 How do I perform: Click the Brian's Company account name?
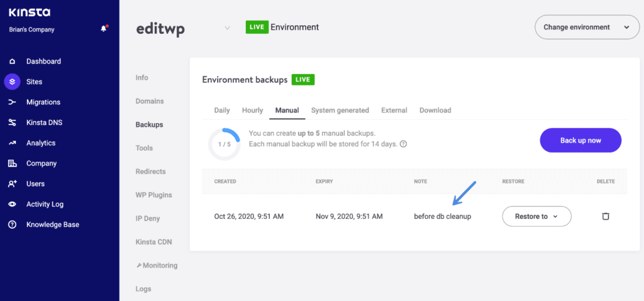point(31,30)
